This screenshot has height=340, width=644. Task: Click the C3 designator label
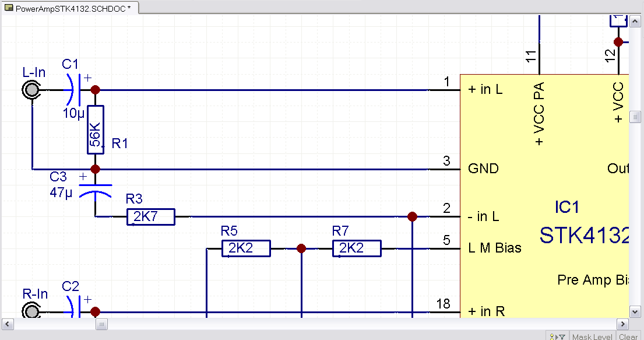coord(58,177)
